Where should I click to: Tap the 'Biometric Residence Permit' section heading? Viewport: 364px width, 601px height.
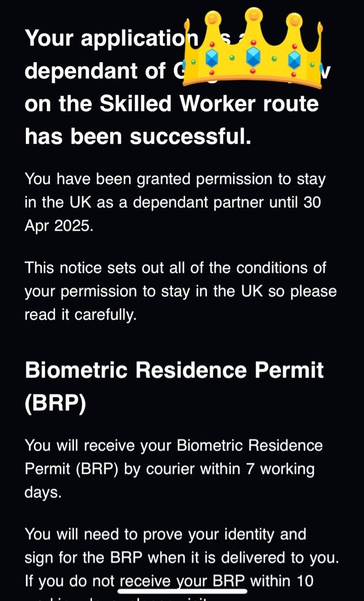point(174,370)
